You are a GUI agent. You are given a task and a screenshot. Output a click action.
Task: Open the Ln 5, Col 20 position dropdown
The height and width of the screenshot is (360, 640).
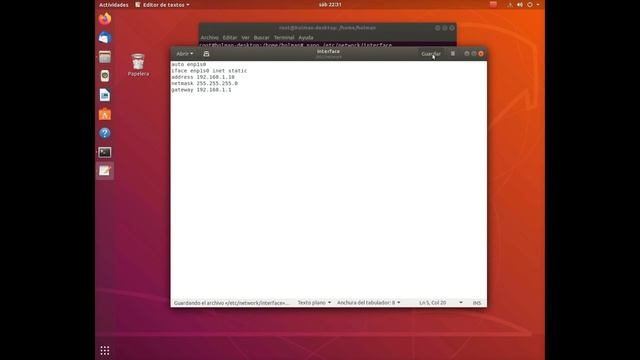pos(441,303)
